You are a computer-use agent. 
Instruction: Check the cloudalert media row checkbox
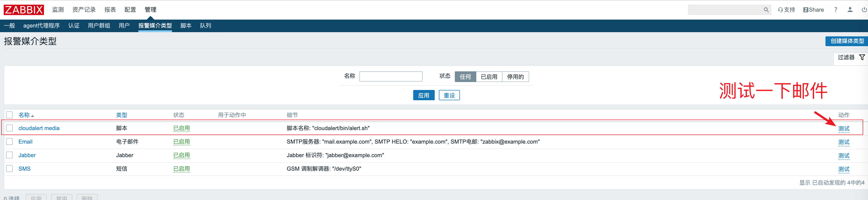pyautogui.click(x=9, y=128)
